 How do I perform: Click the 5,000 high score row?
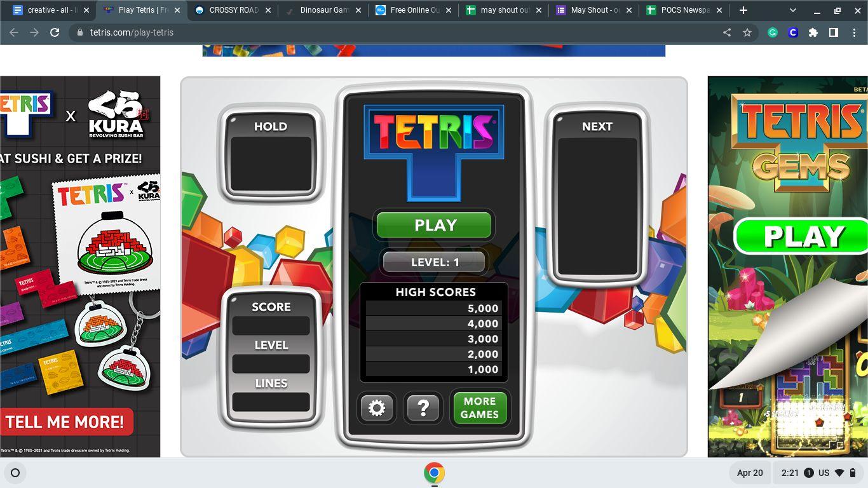pos(433,308)
